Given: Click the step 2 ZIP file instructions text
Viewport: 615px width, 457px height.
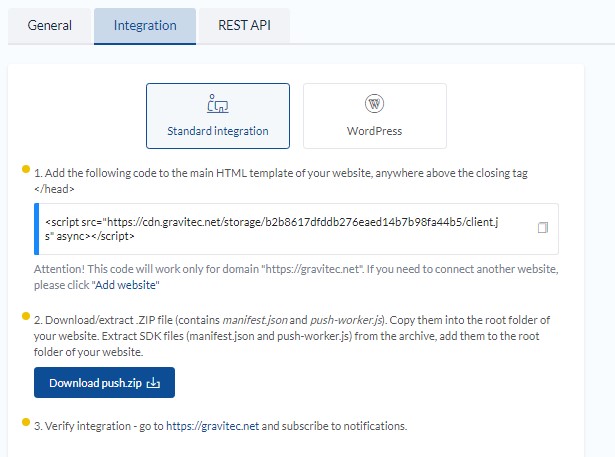Looking at the screenshot, I should 291,336.
